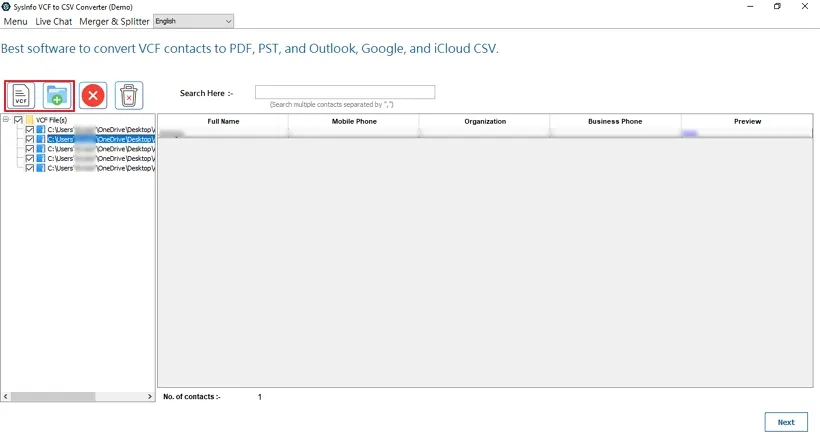Click the Next button
Screen dimensions: 820x437
point(786,422)
